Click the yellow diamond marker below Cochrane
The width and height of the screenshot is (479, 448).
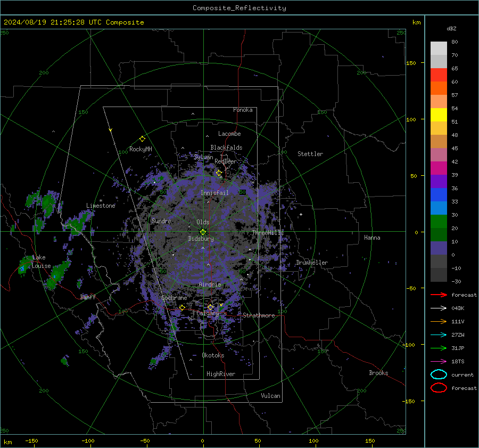pos(182,307)
